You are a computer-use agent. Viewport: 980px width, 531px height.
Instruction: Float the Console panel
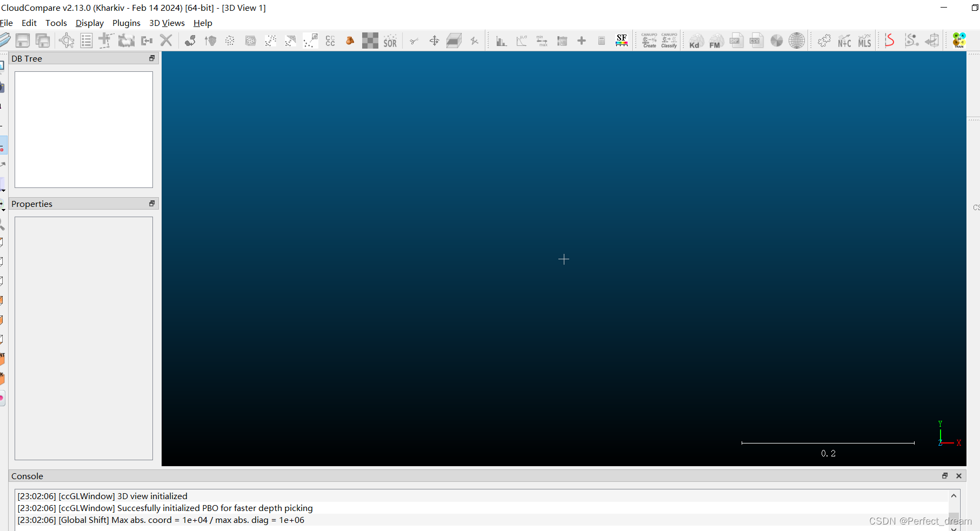click(x=945, y=476)
